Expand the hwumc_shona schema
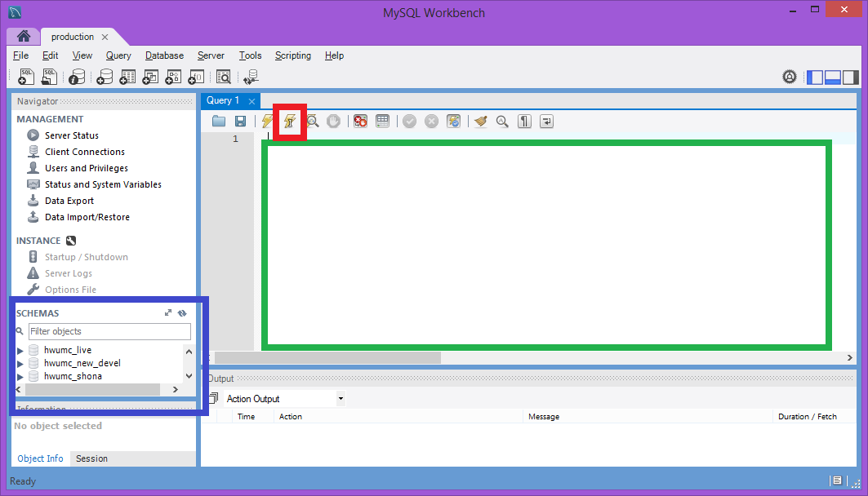This screenshot has height=496, width=868. click(20, 377)
